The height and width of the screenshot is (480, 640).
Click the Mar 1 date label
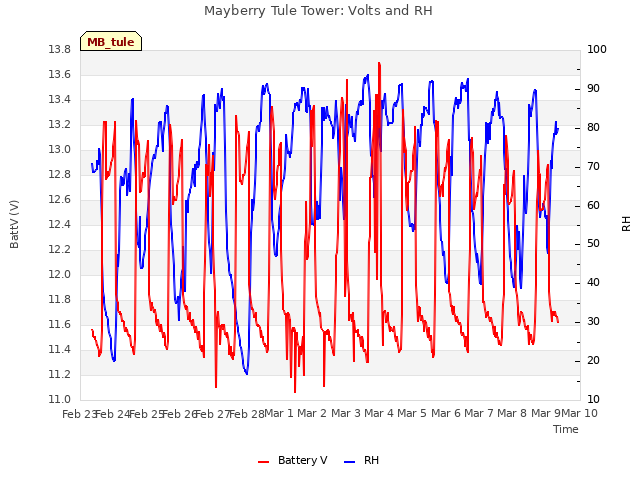(279, 413)
